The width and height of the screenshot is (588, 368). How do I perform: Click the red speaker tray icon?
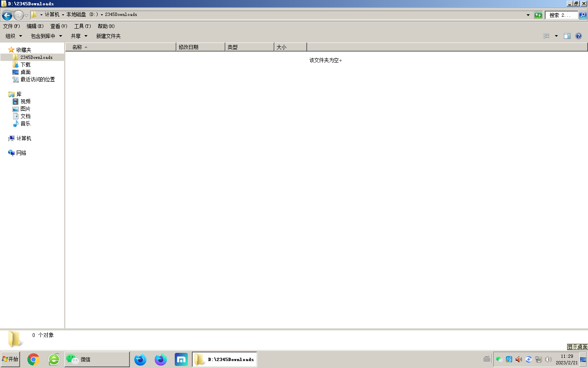[519, 359]
